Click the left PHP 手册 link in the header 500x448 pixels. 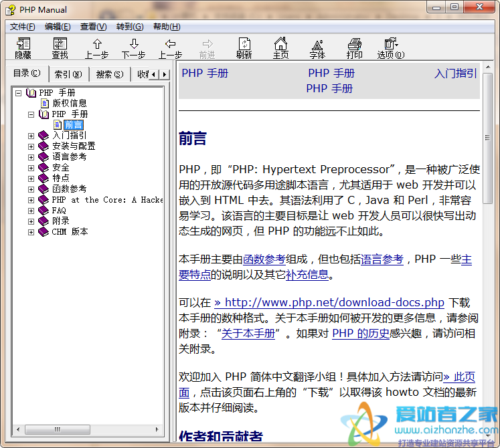pos(205,74)
